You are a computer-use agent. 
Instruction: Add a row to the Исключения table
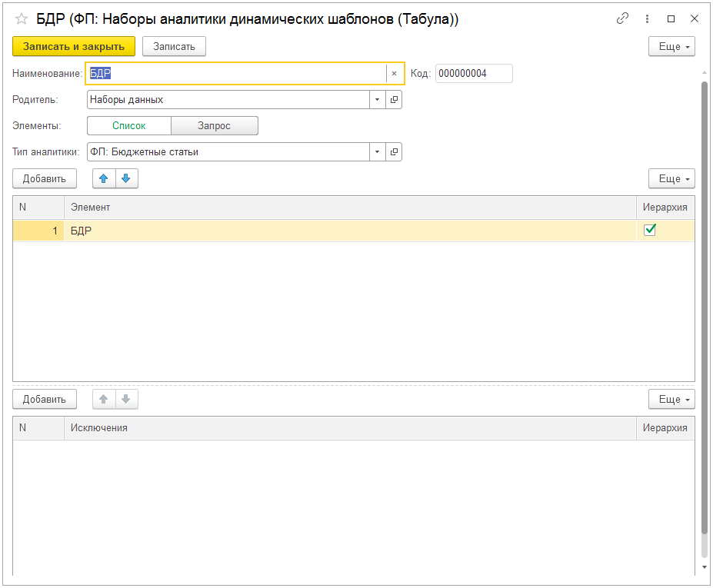(45, 399)
